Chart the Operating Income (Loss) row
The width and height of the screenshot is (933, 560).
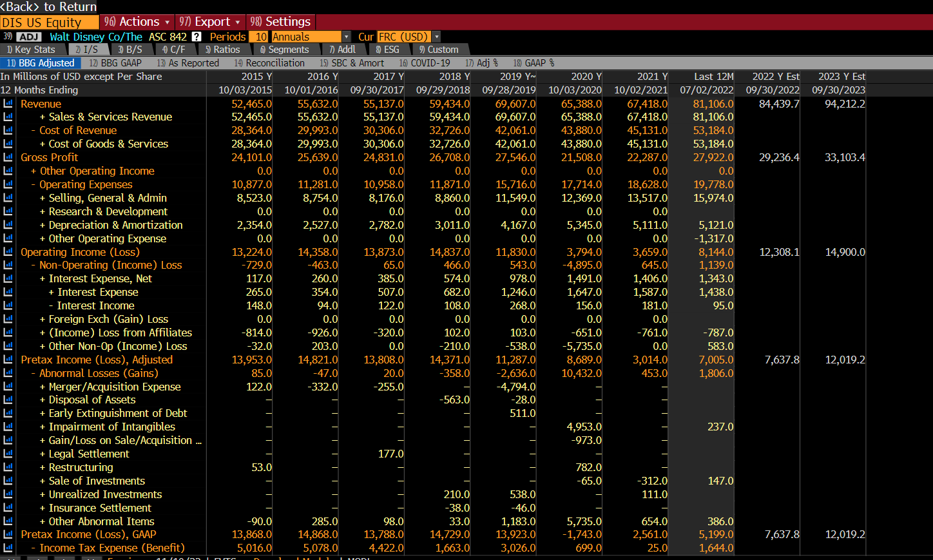(8, 252)
